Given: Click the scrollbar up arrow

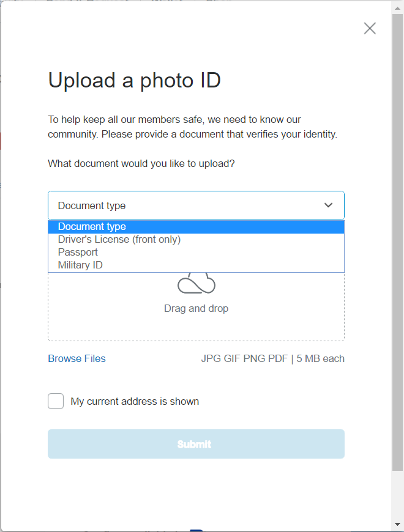Looking at the screenshot, I should (x=397, y=6).
